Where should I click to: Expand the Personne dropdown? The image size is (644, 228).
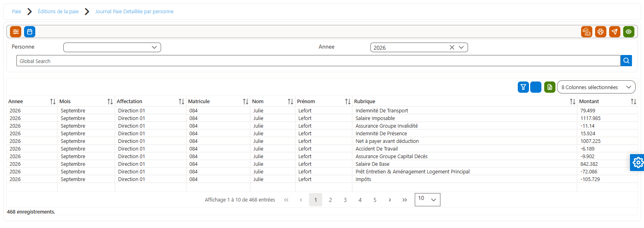pos(112,47)
